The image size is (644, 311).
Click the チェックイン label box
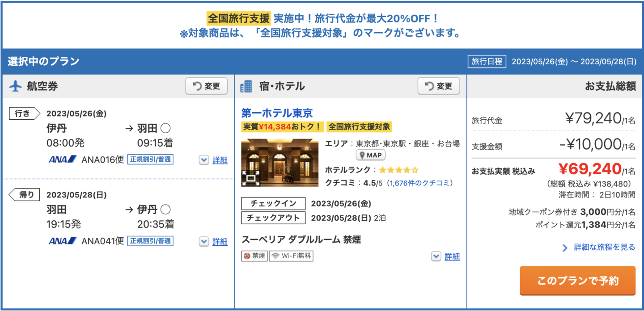tap(273, 204)
